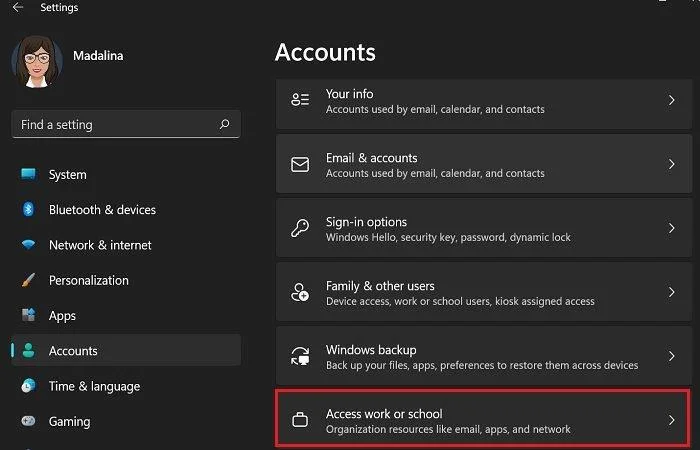The height and width of the screenshot is (450, 700).
Task: Open Family & other users page
Action: pyautogui.click(x=484, y=292)
